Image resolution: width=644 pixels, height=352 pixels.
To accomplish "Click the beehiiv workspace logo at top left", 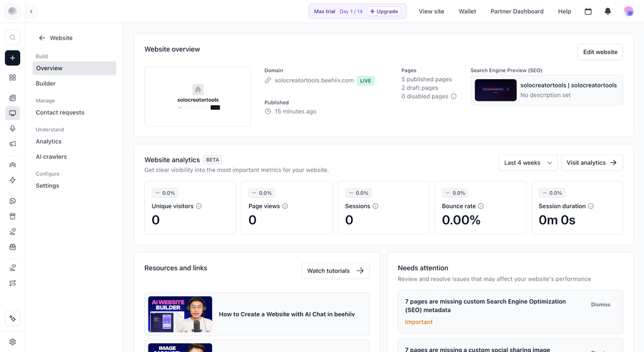I will tap(13, 11).
